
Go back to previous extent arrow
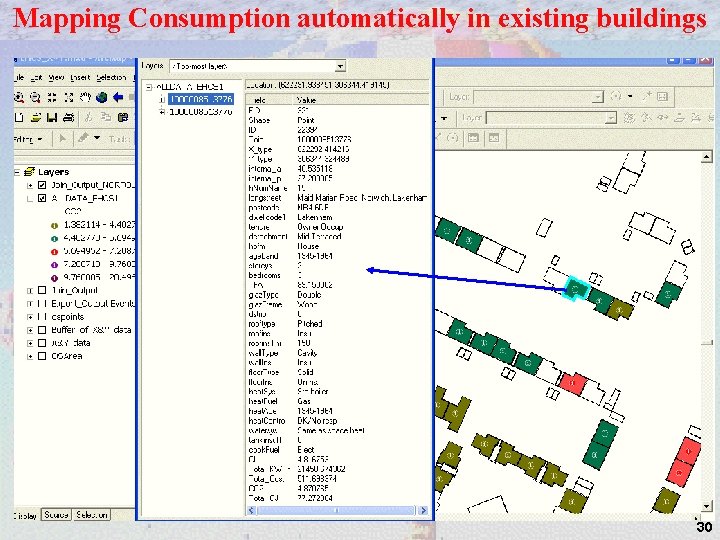coord(118,97)
